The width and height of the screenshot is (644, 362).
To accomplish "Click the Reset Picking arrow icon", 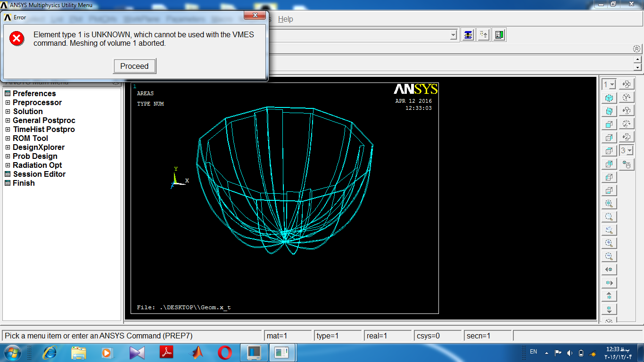I will [x=484, y=35].
